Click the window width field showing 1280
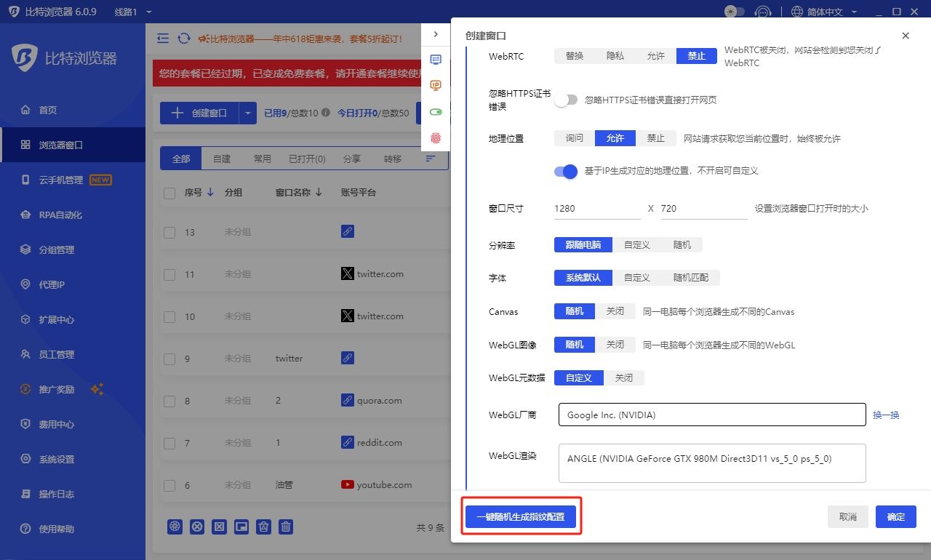Screen dimensions: 931x560 tap(596, 208)
